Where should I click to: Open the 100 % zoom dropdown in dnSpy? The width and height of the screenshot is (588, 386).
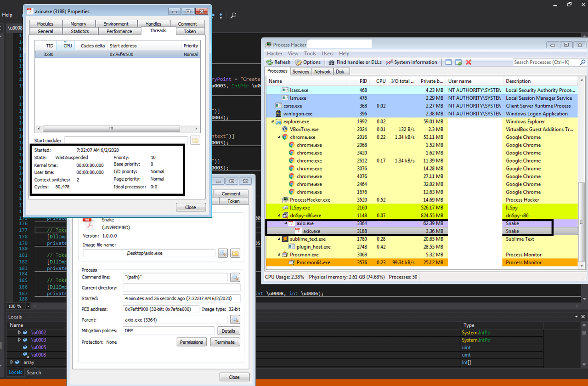(x=28, y=306)
